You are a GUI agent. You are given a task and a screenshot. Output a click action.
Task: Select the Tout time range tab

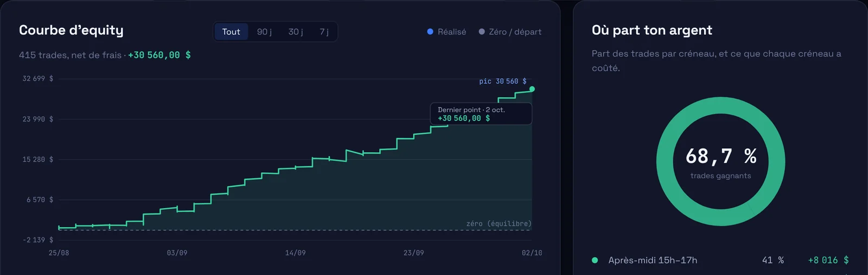tap(231, 32)
